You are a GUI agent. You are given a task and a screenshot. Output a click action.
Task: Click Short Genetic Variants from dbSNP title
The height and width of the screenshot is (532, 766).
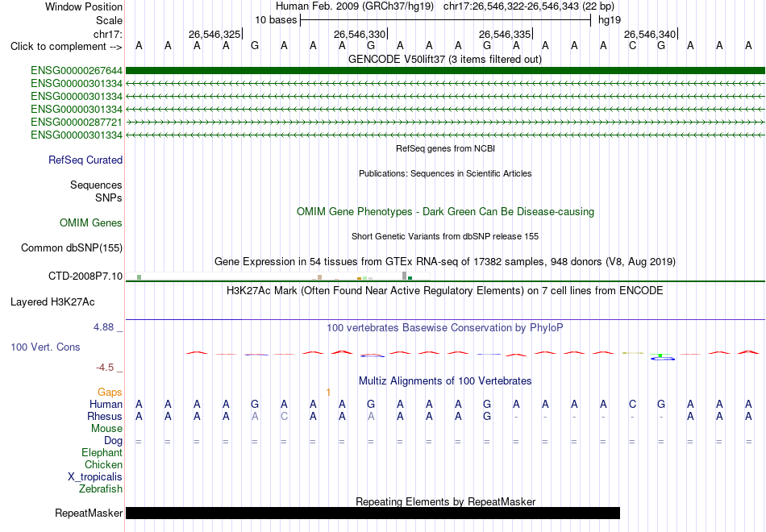(x=445, y=236)
